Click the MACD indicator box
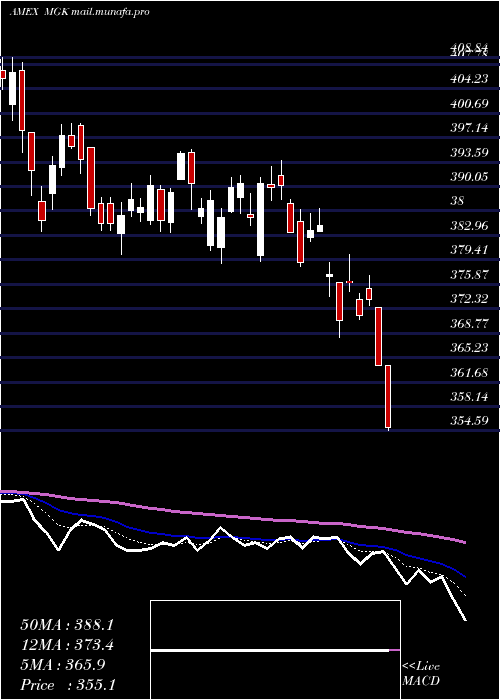The width and height of the screenshot is (500, 700). click(275, 650)
